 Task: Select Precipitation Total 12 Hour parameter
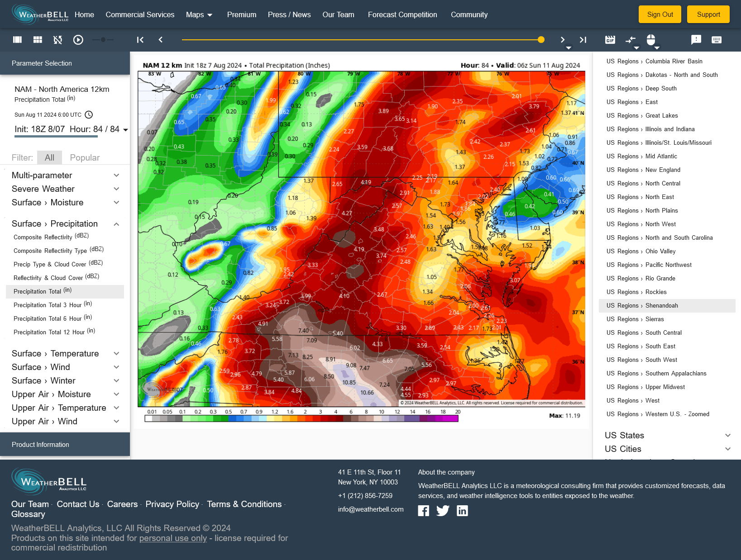pos(54,332)
